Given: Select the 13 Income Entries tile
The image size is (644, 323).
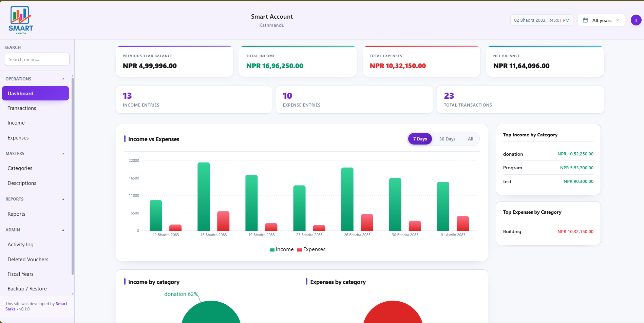Looking at the screenshot, I should click(x=194, y=99).
